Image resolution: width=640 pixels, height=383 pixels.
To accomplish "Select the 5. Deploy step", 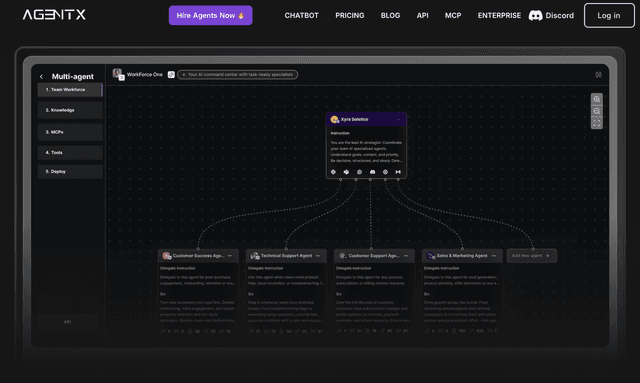I will click(x=70, y=171).
